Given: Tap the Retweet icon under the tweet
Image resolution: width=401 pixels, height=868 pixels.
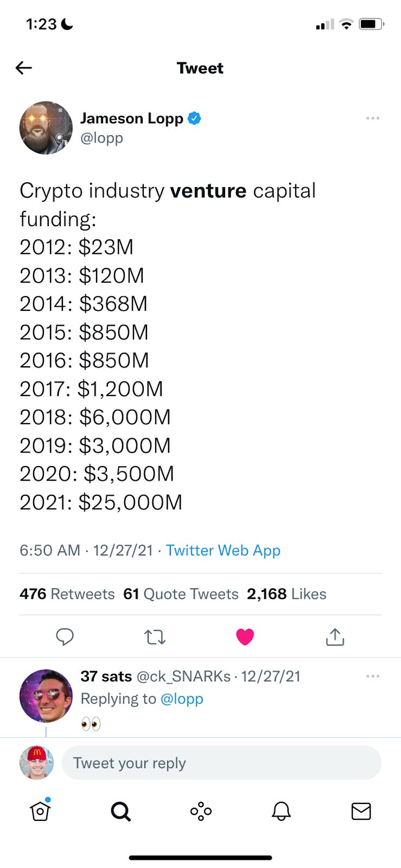Looking at the screenshot, I should tap(155, 637).
